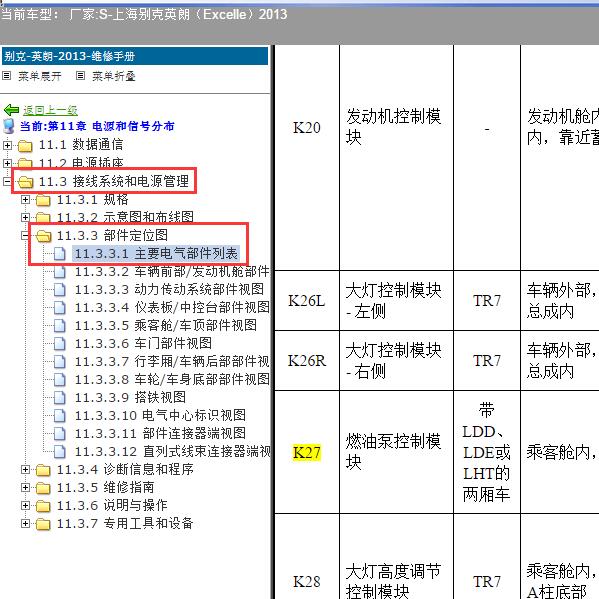Click the 别克-英朗-2013-维修手册 header bar
The image size is (599, 599).
point(135,56)
